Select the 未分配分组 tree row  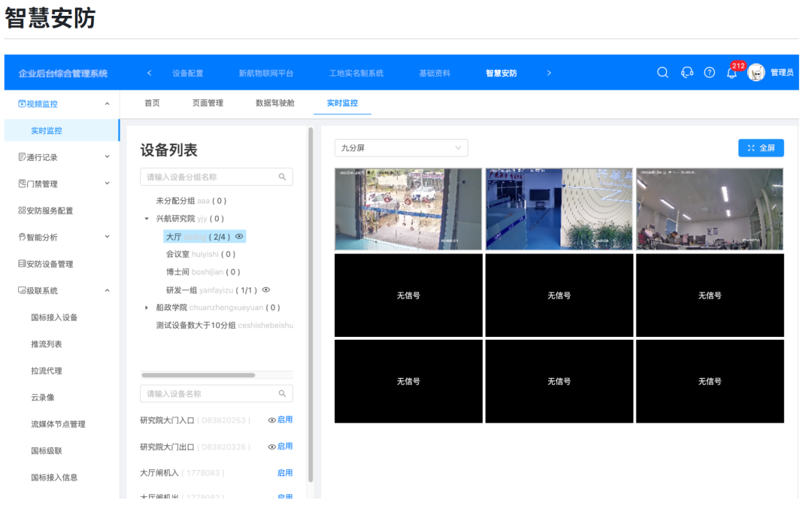click(191, 201)
